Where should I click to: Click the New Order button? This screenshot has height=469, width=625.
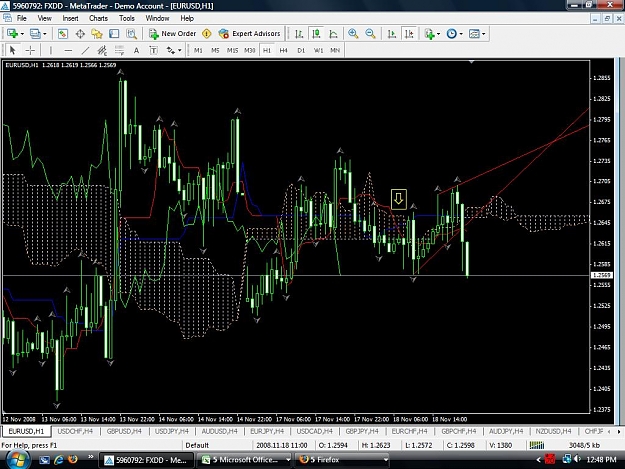173,34
